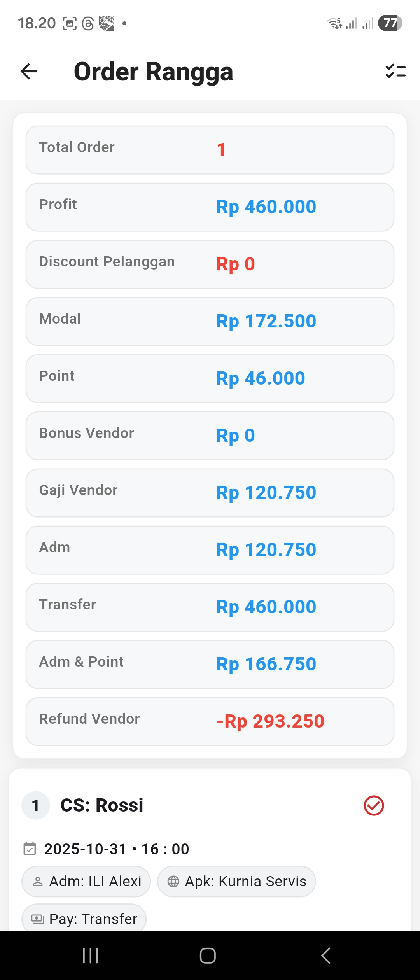
Task: Tap the battery indicator in status bar
Action: click(x=390, y=23)
